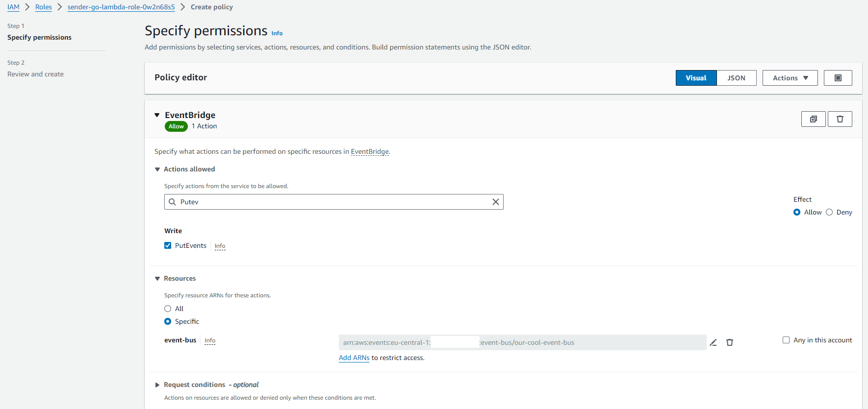
Task: Toggle the PutEvents checkbox
Action: [168, 245]
